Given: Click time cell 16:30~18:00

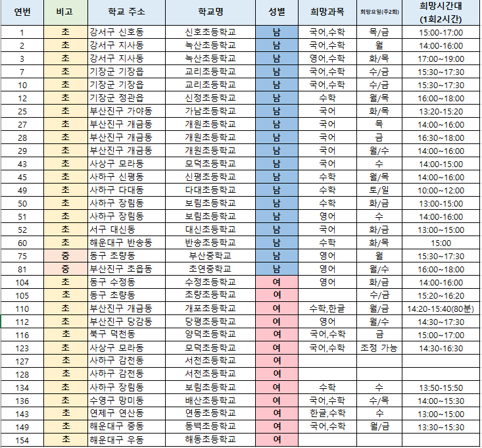Looking at the screenshot, I should (x=441, y=137).
